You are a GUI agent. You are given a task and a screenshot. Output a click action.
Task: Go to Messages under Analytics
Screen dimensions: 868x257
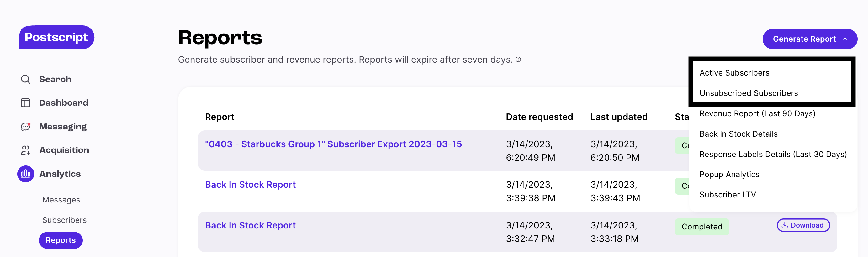pos(61,200)
